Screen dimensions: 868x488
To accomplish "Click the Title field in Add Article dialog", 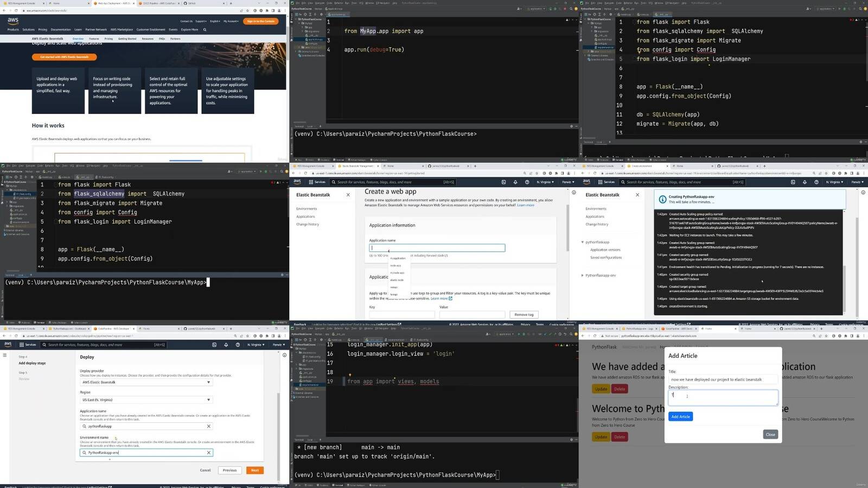I will (x=723, y=379).
